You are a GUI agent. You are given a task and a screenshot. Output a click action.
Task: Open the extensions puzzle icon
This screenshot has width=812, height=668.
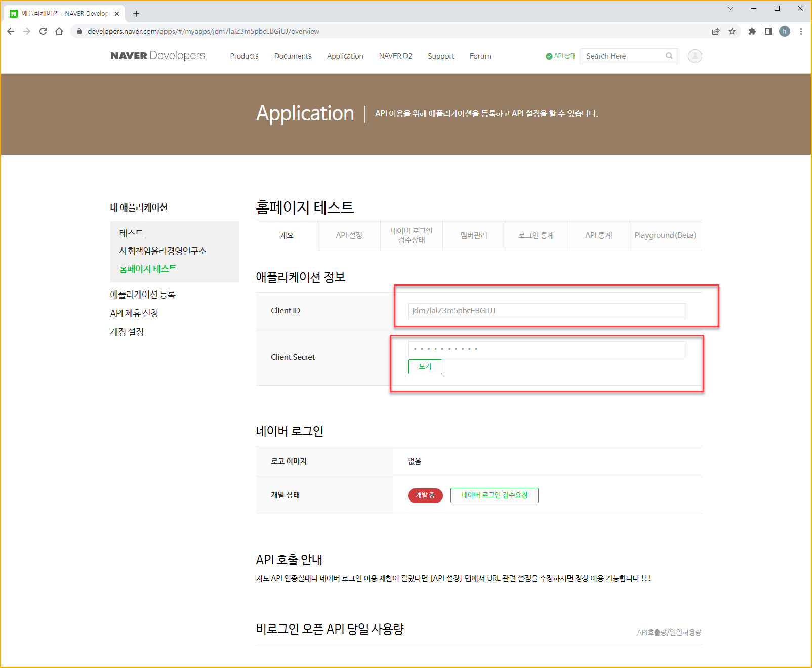[752, 31]
